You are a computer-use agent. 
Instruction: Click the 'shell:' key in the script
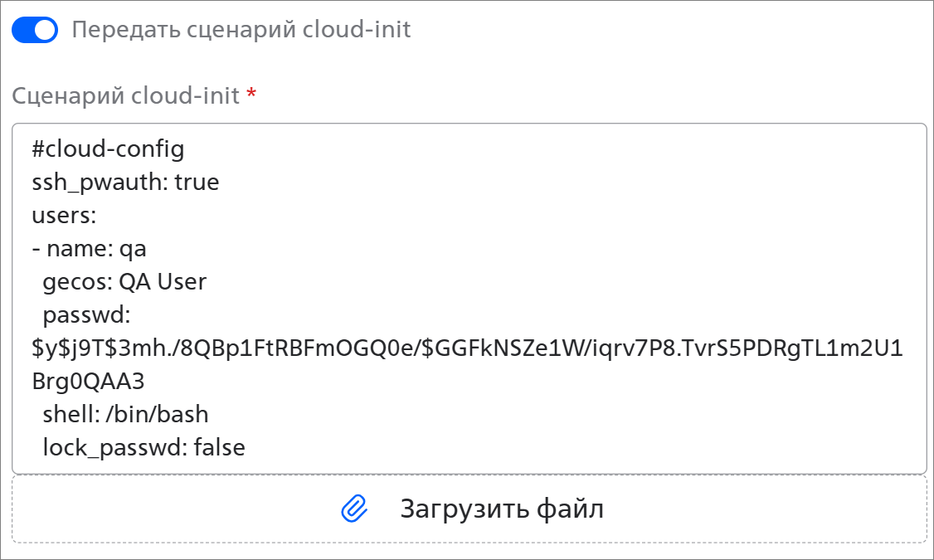click(71, 414)
